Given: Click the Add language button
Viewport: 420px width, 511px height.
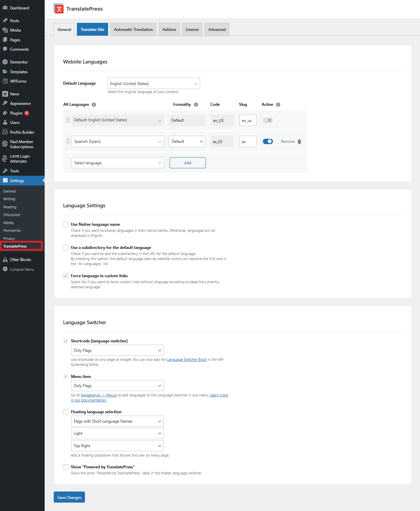Looking at the screenshot, I should click(188, 163).
